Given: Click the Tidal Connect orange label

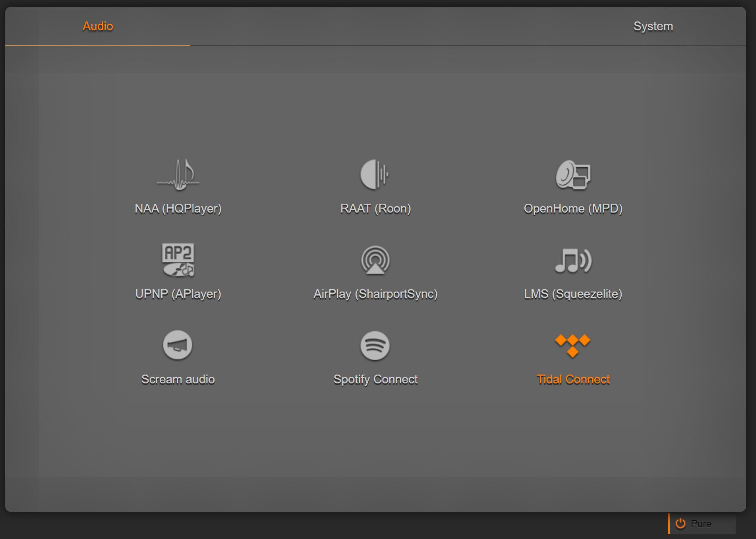Looking at the screenshot, I should 573,379.
